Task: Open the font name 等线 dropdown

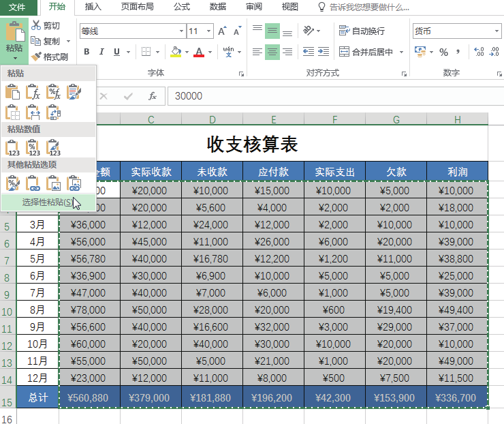Action: pos(181,31)
